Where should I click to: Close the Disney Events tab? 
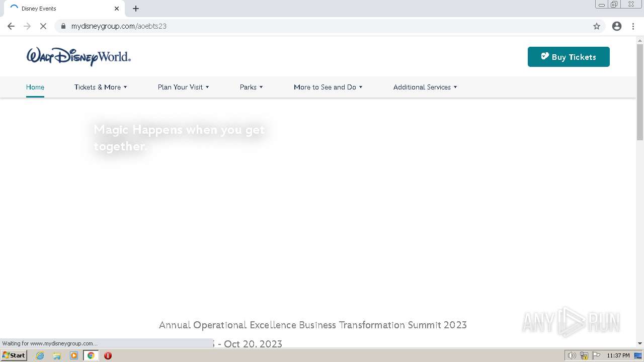pyautogui.click(x=117, y=9)
